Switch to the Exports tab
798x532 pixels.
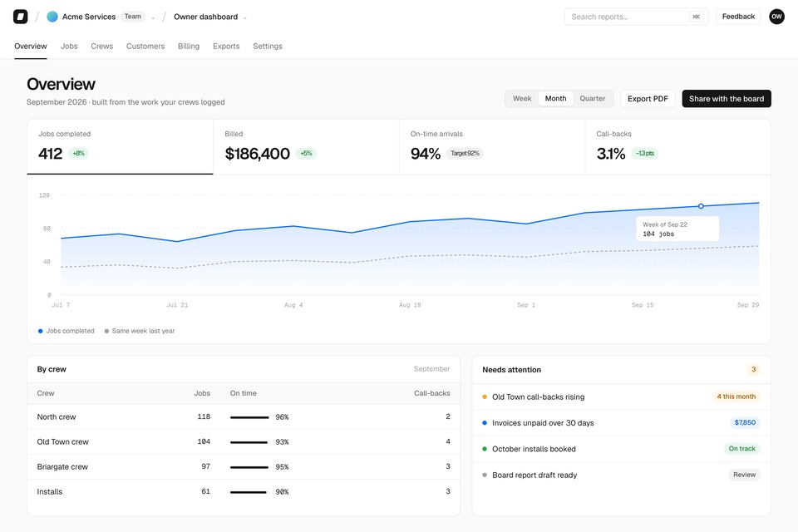tap(226, 47)
